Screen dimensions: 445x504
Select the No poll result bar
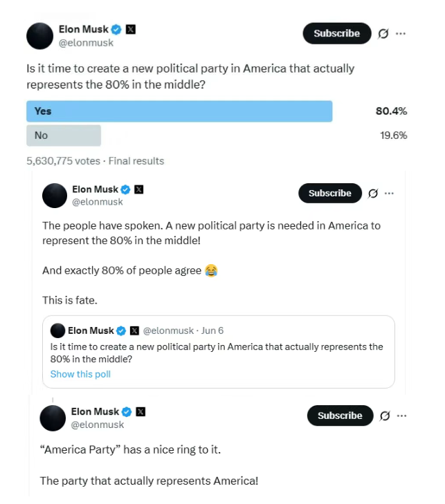[x=64, y=136]
